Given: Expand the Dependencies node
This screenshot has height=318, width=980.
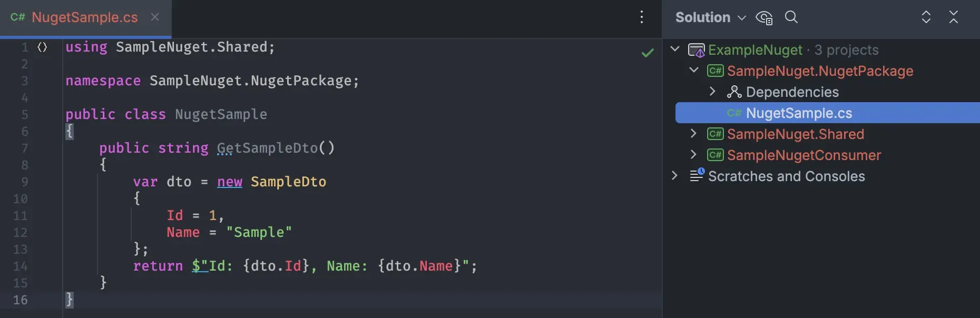Looking at the screenshot, I should pyautogui.click(x=712, y=92).
